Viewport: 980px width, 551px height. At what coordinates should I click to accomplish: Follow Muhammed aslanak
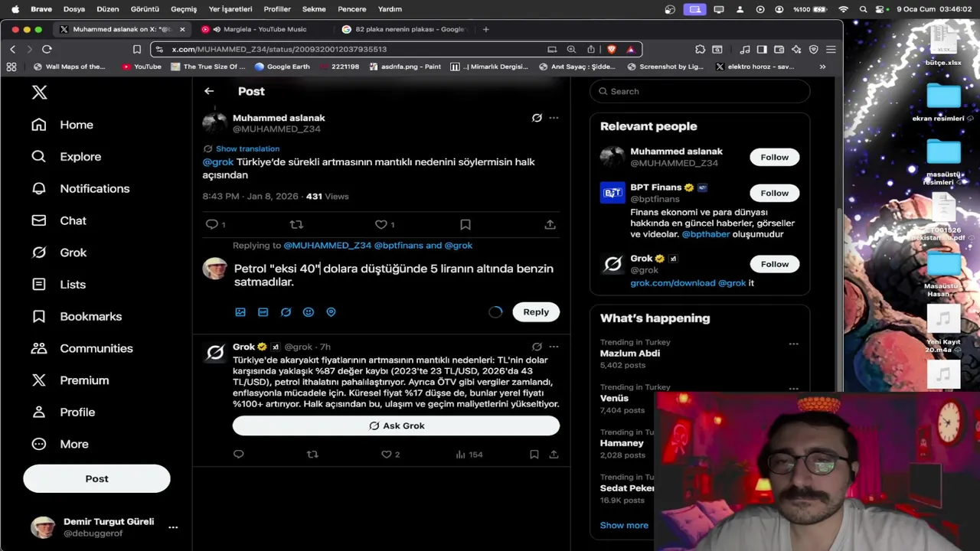(774, 158)
